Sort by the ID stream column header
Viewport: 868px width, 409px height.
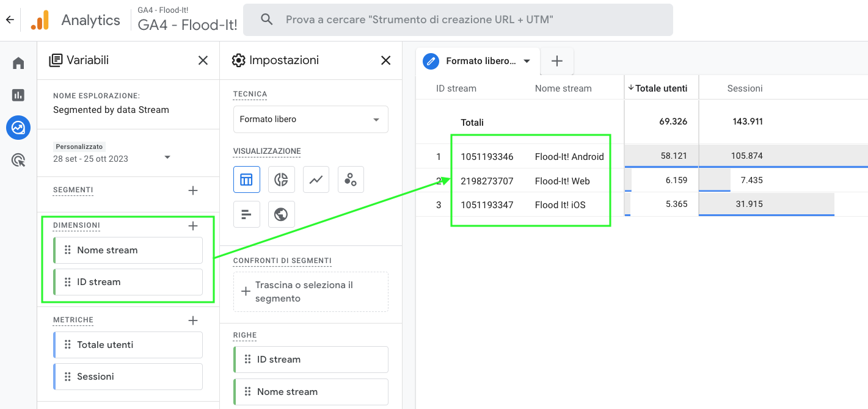pos(456,89)
